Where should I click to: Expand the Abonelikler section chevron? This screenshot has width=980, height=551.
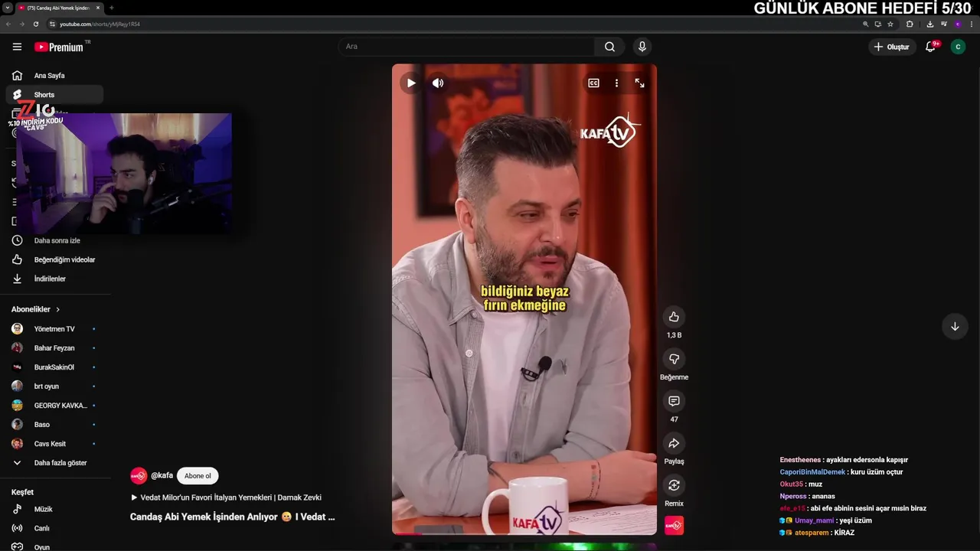(x=57, y=309)
